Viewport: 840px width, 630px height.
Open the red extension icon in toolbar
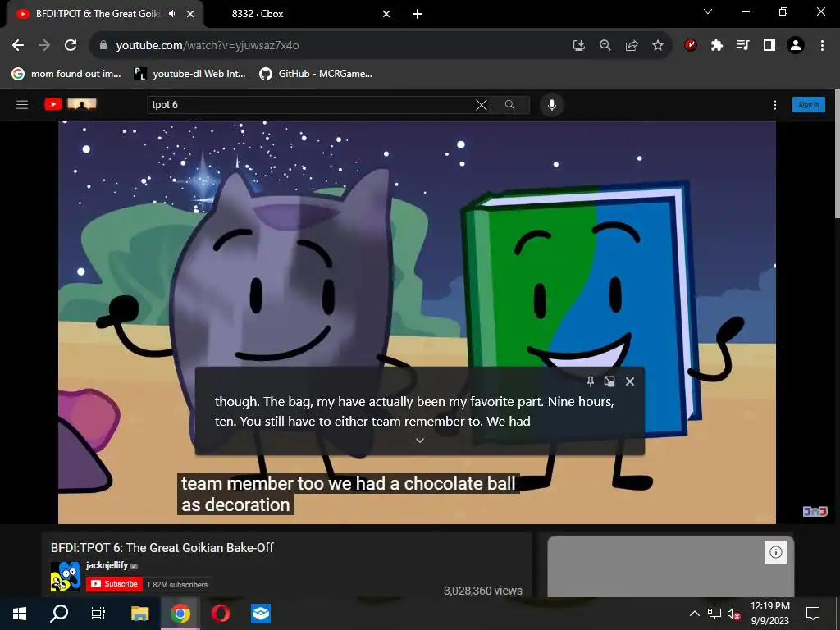point(691,46)
